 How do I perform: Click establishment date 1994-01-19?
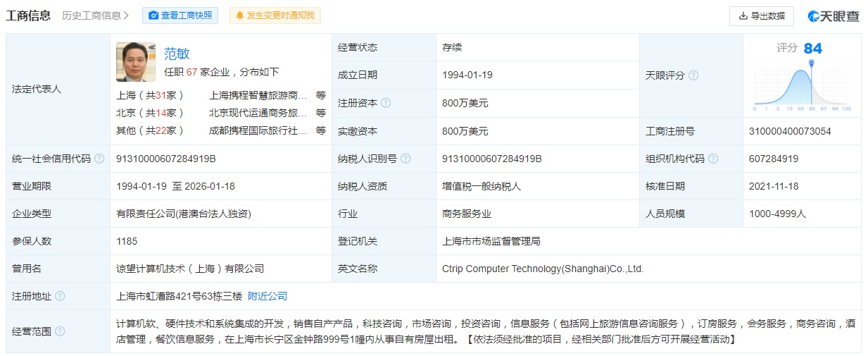pos(467,75)
